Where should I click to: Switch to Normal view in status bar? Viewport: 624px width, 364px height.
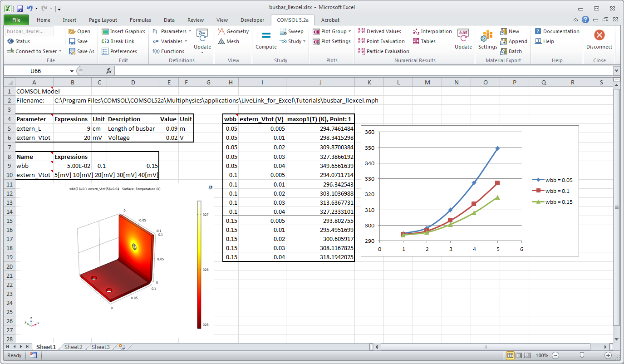(x=510, y=355)
